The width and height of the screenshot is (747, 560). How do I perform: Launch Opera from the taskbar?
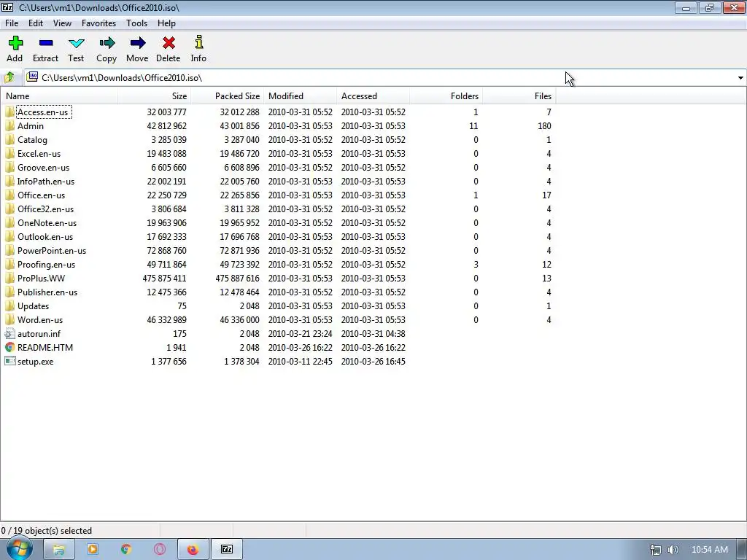click(160, 550)
